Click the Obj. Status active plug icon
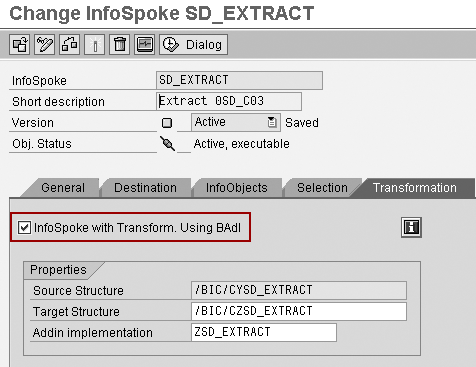 [x=167, y=144]
